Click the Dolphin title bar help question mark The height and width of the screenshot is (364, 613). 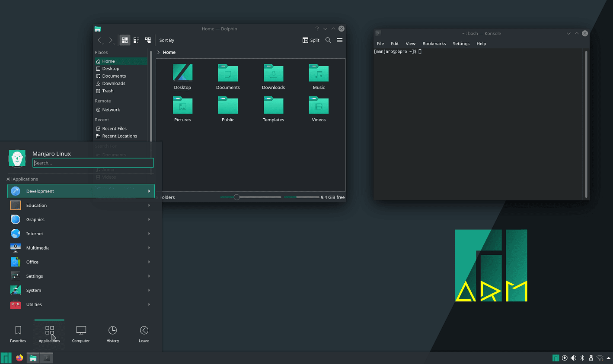pyautogui.click(x=317, y=28)
